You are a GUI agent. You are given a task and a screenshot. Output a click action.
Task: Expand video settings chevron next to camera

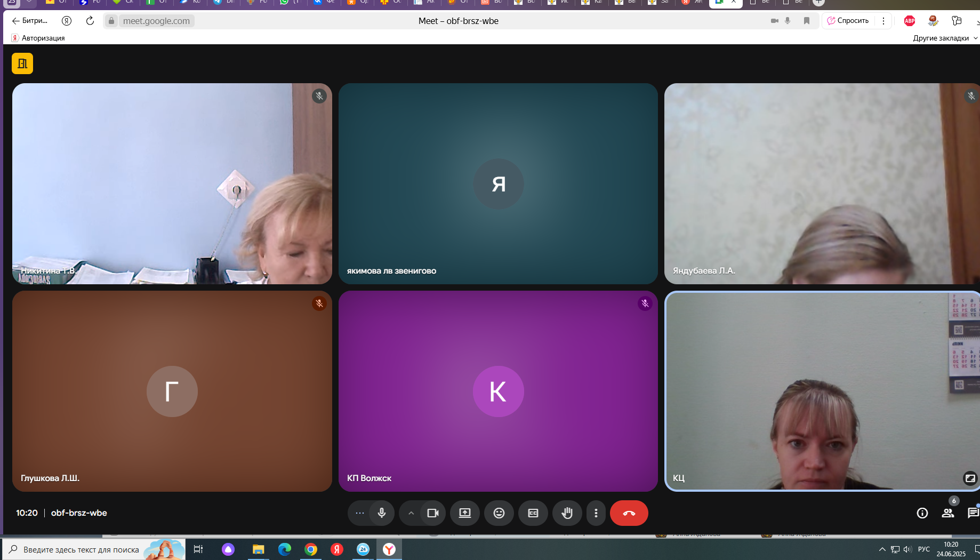pyautogui.click(x=411, y=513)
